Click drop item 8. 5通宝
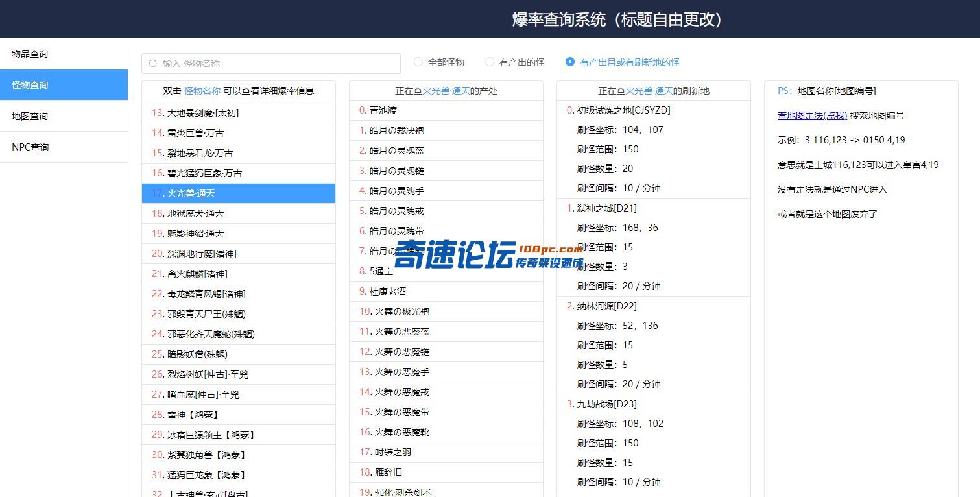980x497 pixels. (446, 271)
